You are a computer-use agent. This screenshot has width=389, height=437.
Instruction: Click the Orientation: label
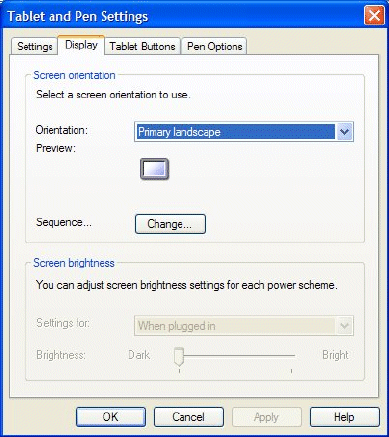(x=62, y=130)
